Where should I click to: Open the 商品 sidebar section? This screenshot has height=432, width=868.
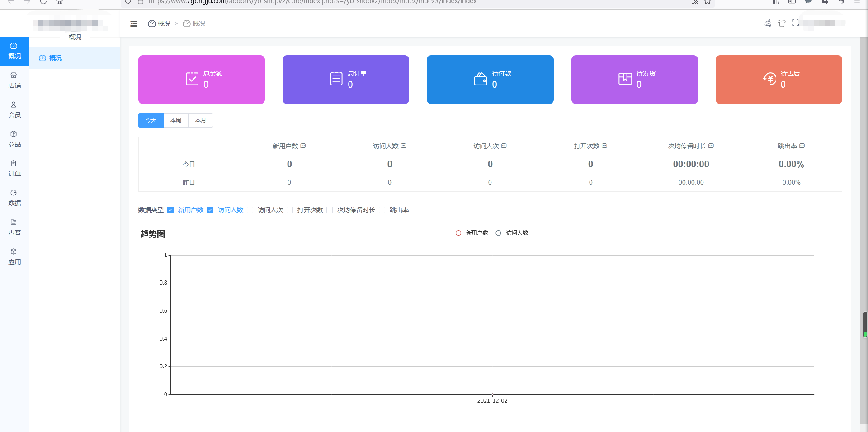(14, 140)
